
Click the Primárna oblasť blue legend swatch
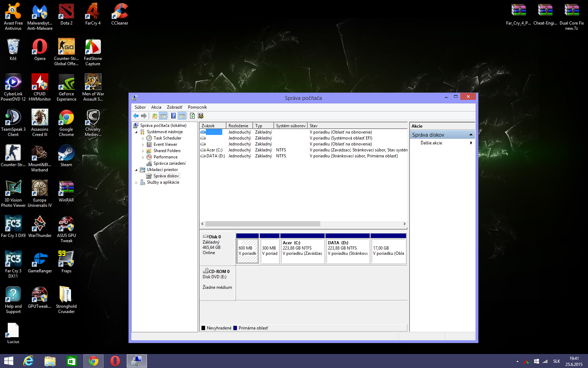235,328
